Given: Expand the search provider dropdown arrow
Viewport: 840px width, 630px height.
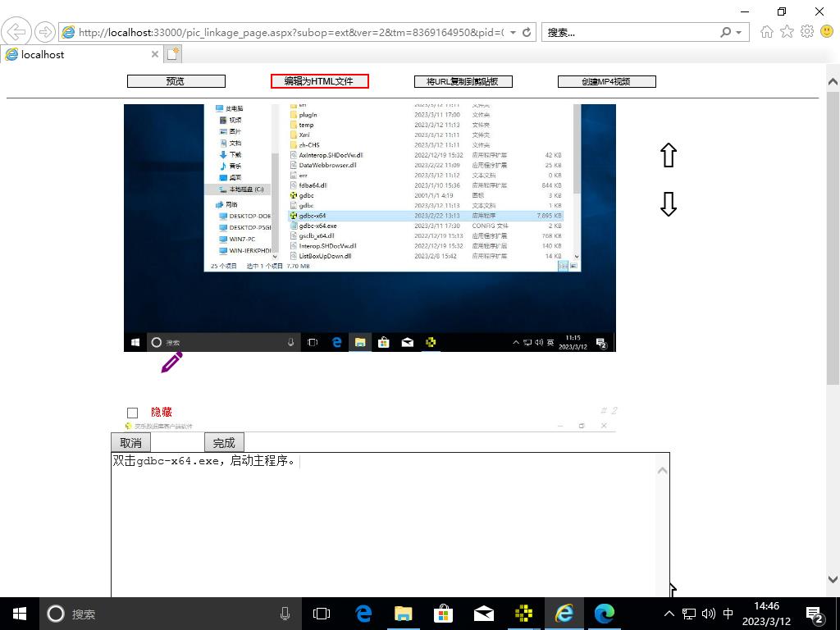Looking at the screenshot, I should pyautogui.click(x=739, y=32).
